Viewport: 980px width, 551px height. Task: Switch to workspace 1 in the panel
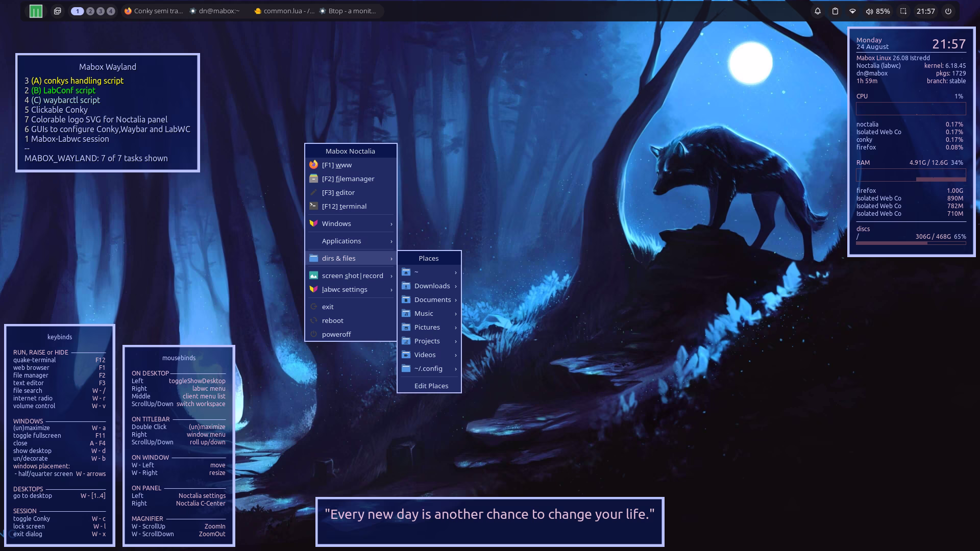tap(78, 11)
